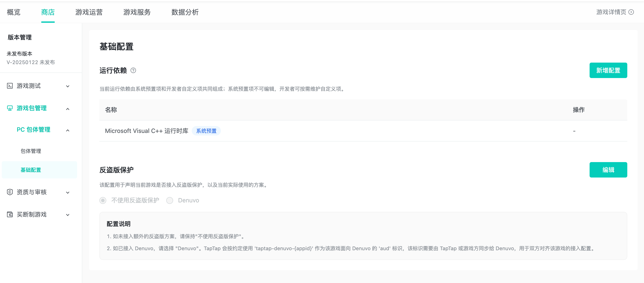644x283 pixels.
Task: Open the 运行依赖 help tooltip icon
Action: (x=133, y=70)
